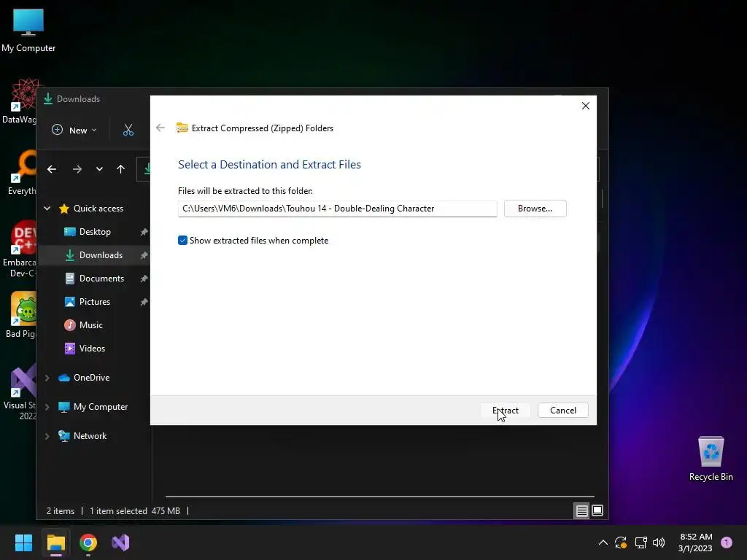Open the Browse... folder picker
The height and width of the screenshot is (560, 747).
535,209
